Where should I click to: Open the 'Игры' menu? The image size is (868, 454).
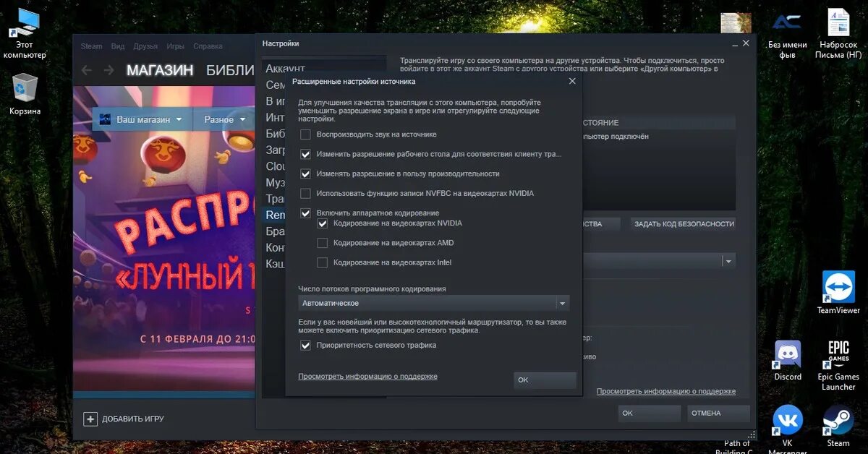(175, 46)
